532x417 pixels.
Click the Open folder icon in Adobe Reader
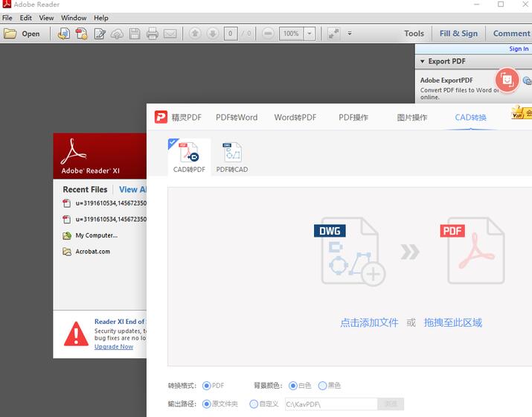(x=10, y=34)
